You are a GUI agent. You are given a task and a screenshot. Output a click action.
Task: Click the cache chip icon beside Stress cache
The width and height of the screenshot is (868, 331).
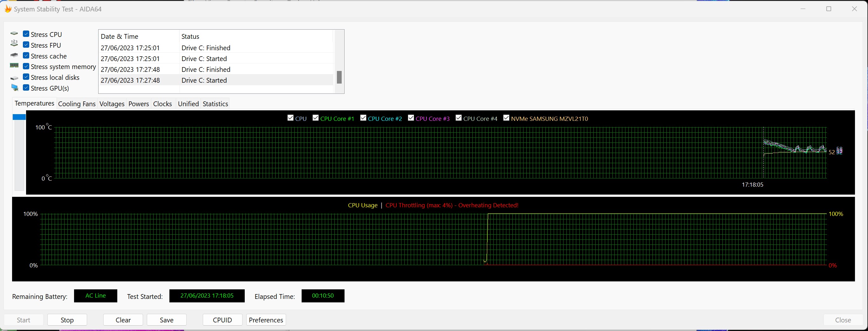(x=14, y=55)
